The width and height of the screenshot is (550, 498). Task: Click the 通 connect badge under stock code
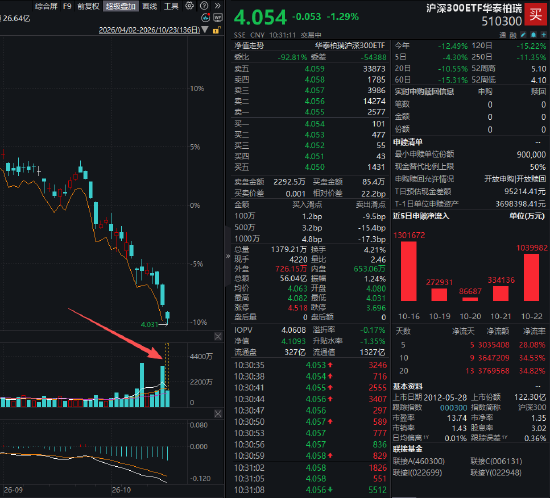pos(503,35)
